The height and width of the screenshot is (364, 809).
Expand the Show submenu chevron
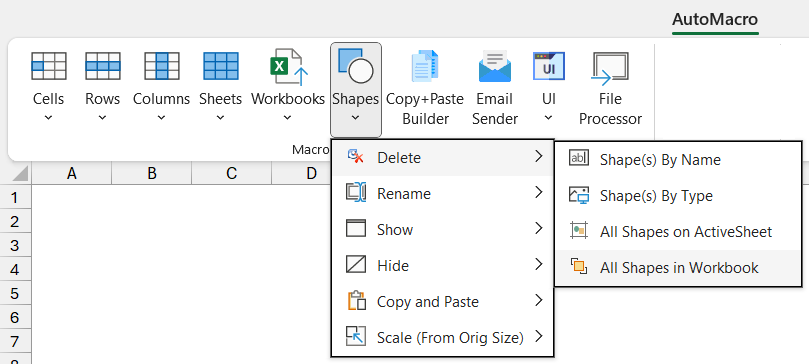click(539, 228)
